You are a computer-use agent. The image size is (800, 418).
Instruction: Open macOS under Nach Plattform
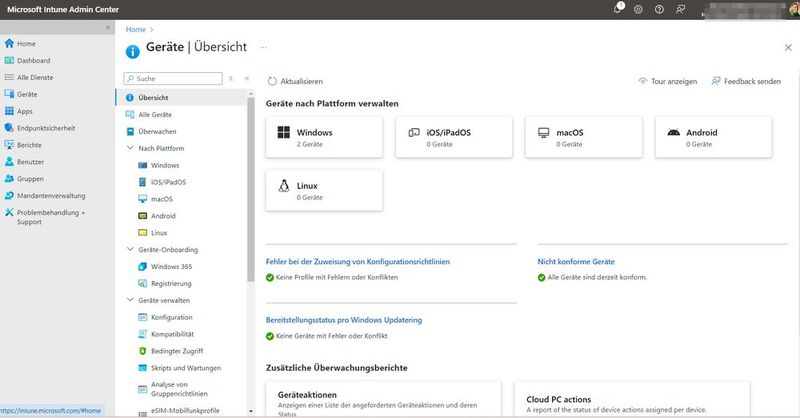coord(162,199)
